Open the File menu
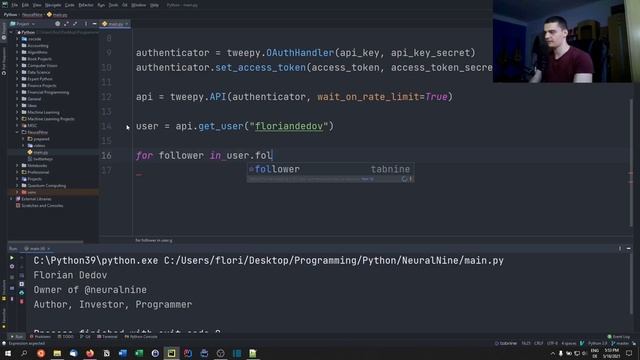This screenshot has width=640, height=360. pyautogui.click(x=15, y=5)
